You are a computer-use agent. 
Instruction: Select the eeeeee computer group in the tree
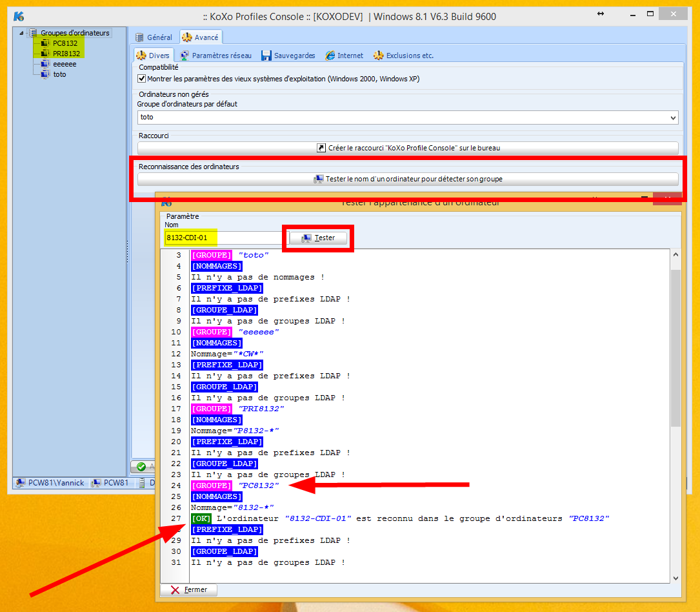click(x=65, y=64)
